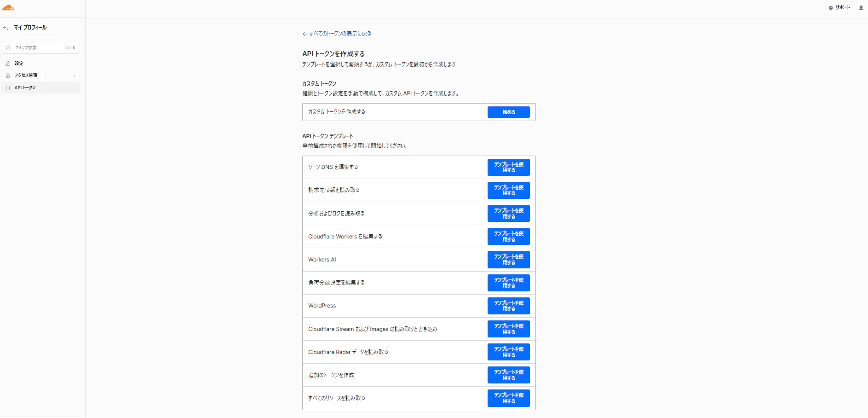
Task: Click the Cloudflare logo icon
Action: pos(8,8)
